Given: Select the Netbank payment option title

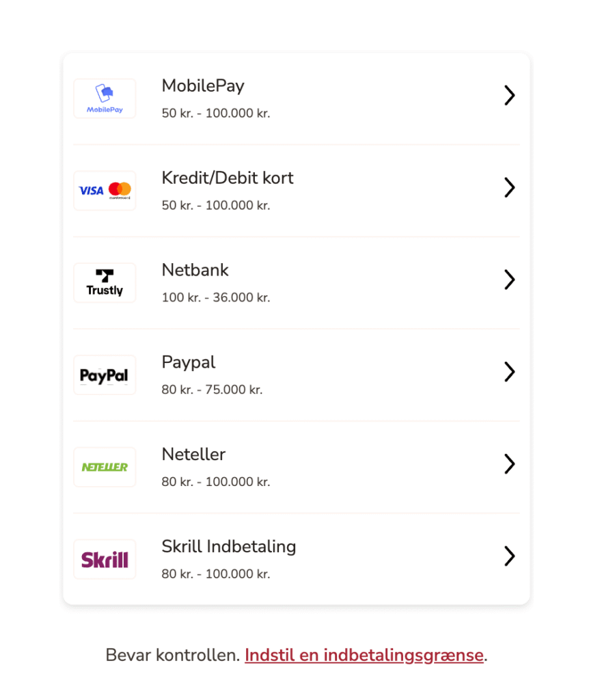Looking at the screenshot, I should [195, 271].
